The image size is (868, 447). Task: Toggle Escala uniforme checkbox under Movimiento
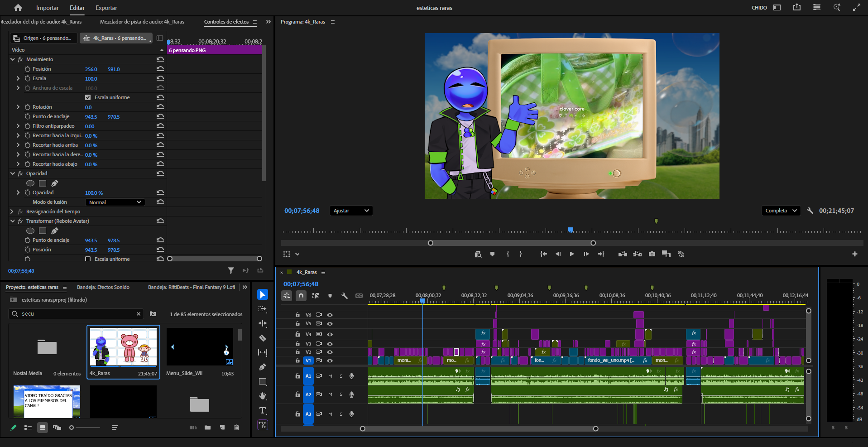tap(88, 97)
